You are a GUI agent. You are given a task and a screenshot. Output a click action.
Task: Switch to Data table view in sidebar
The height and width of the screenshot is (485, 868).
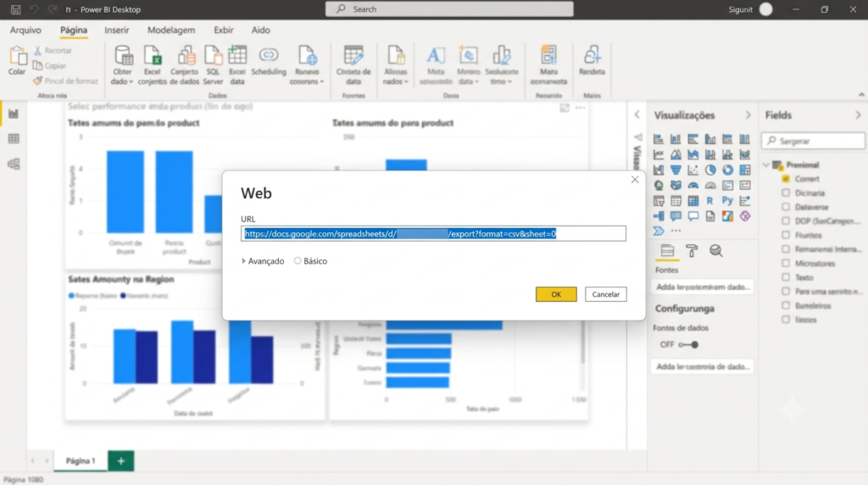(14, 138)
